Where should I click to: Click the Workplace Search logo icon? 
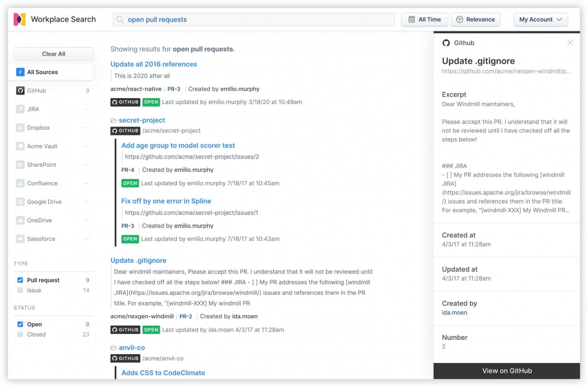point(20,20)
